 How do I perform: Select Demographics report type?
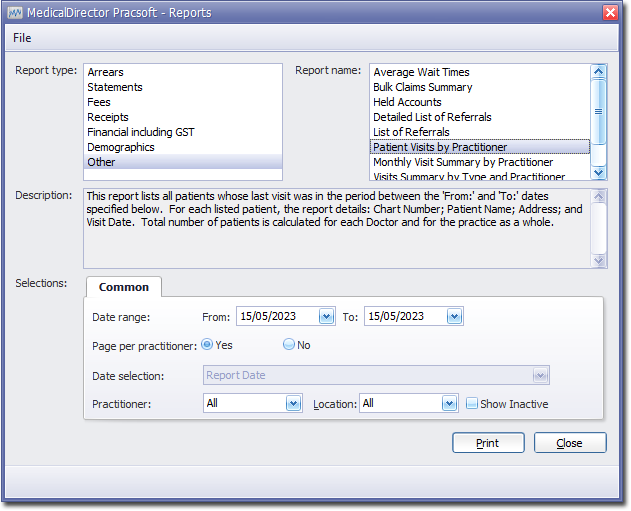[121, 147]
